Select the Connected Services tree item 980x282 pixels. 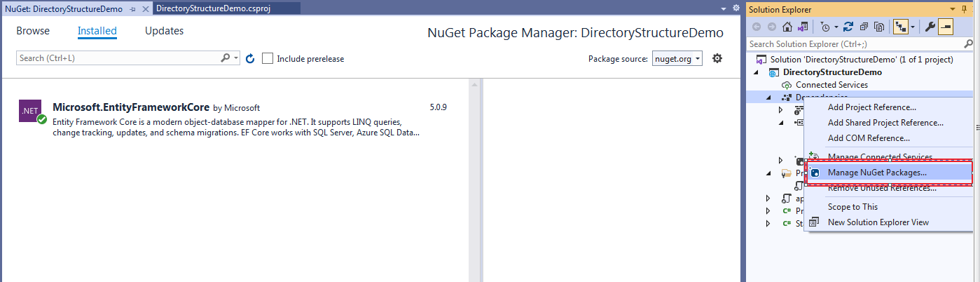pos(831,85)
